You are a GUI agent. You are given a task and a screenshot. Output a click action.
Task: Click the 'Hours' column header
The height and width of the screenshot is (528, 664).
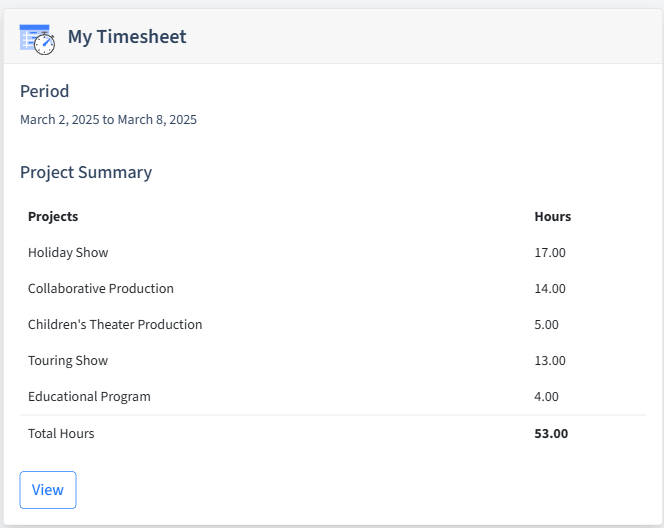coord(553,217)
